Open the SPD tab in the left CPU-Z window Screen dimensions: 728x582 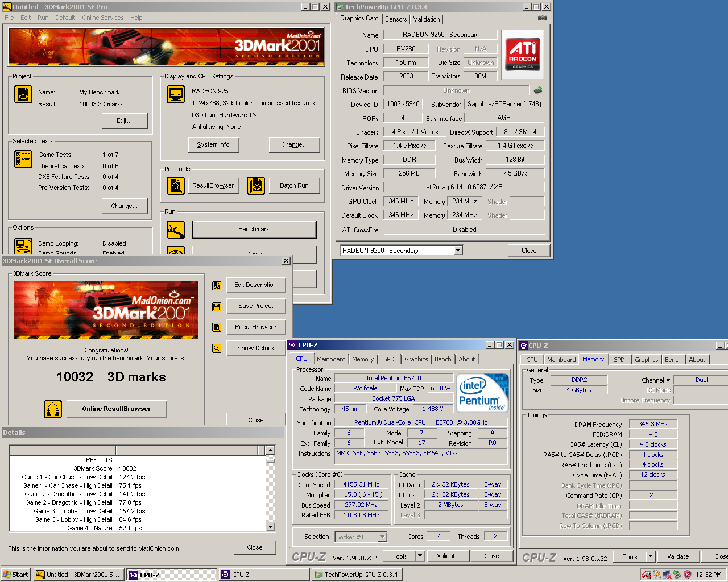click(x=388, y=359)
